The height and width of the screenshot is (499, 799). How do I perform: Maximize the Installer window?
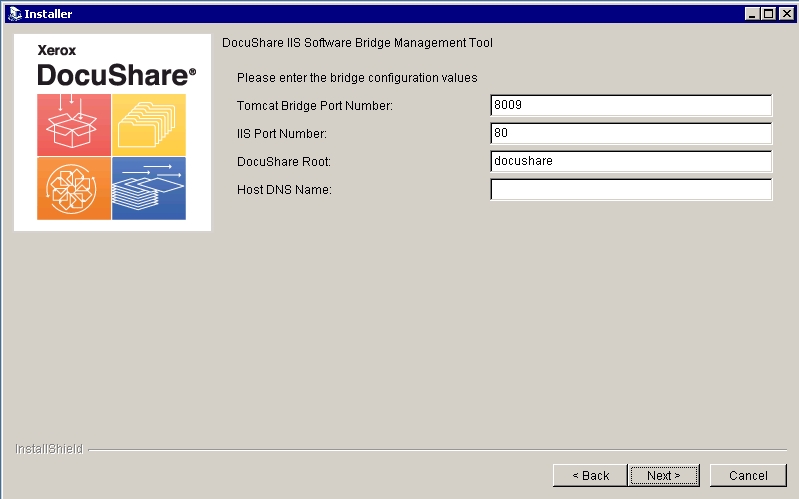768,14
